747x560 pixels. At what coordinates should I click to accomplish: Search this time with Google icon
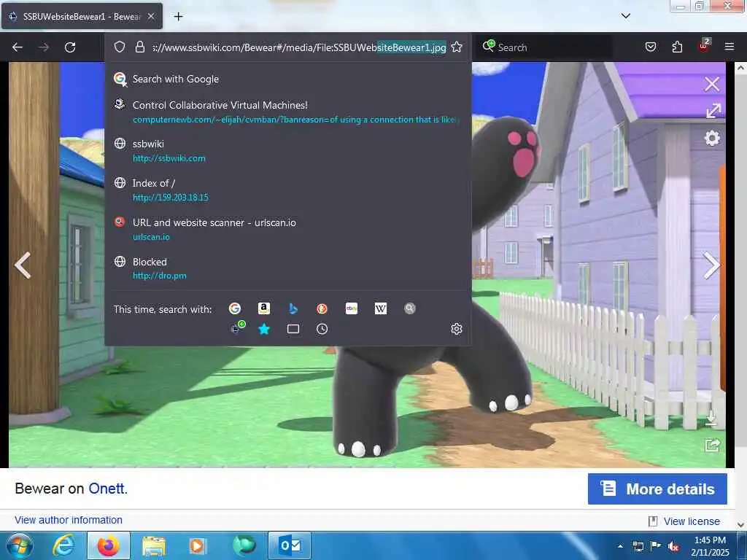(235, 308)
